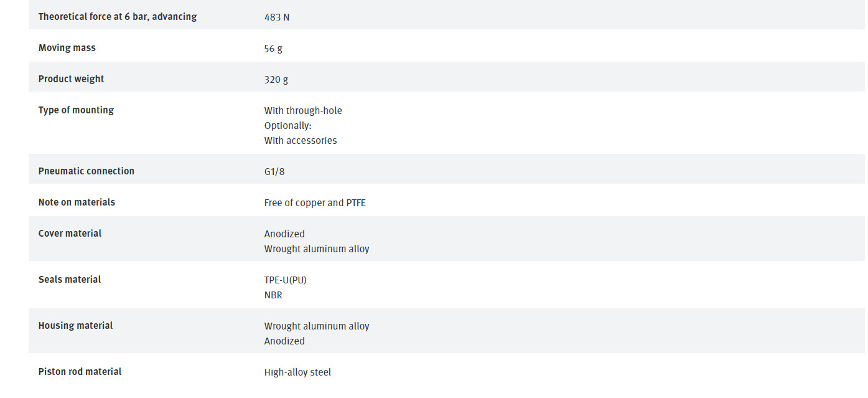Click the 'Type of mounting' label
The height and width of the screenshot is (398, 868).
[76, 110]
